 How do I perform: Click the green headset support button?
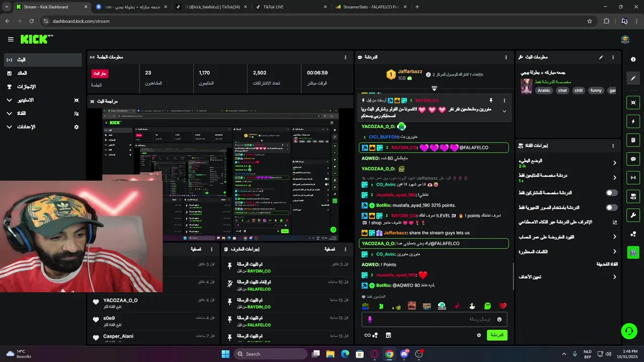pos(629,331)
